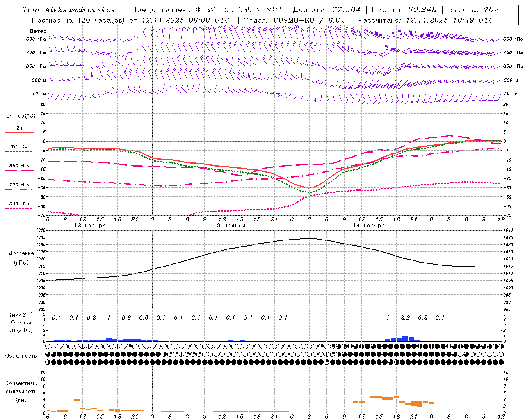The height and width of the screenshot is (420, 525).
Task: Click the elevation text Высота: 70м
Action: [x=473, y=10]
